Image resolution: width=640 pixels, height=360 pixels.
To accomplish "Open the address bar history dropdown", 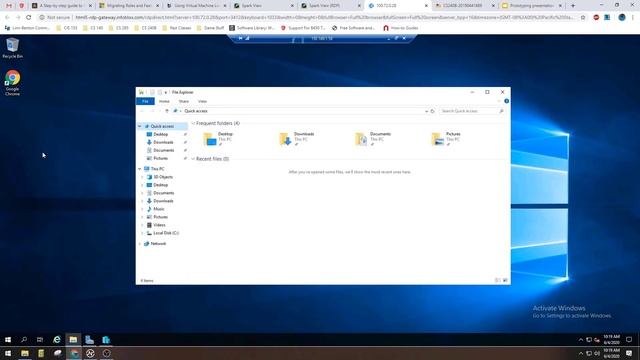I will click(426, 111).
